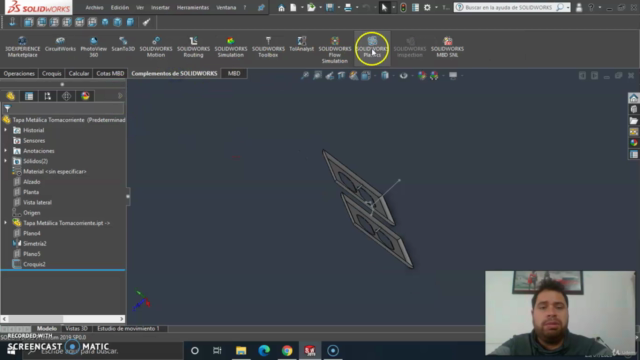Viewport: 640px width, 360px height.
Task: Enable SOLIDWORKS Toolbox add-in
Action: point(268,47)
